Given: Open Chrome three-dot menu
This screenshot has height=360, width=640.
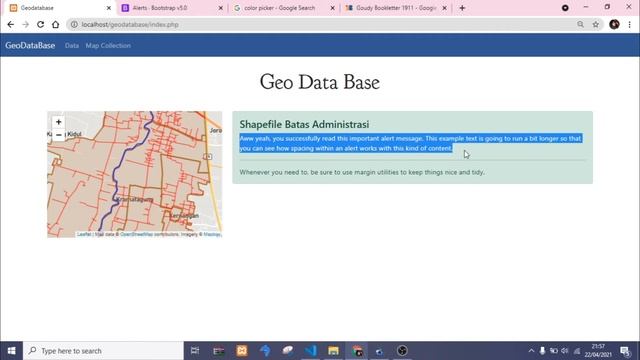Looking at the screenshot, I should coord(630,24).
